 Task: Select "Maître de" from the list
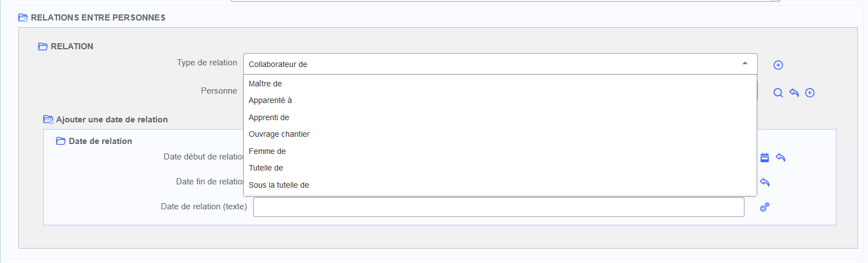pos(266,84)
